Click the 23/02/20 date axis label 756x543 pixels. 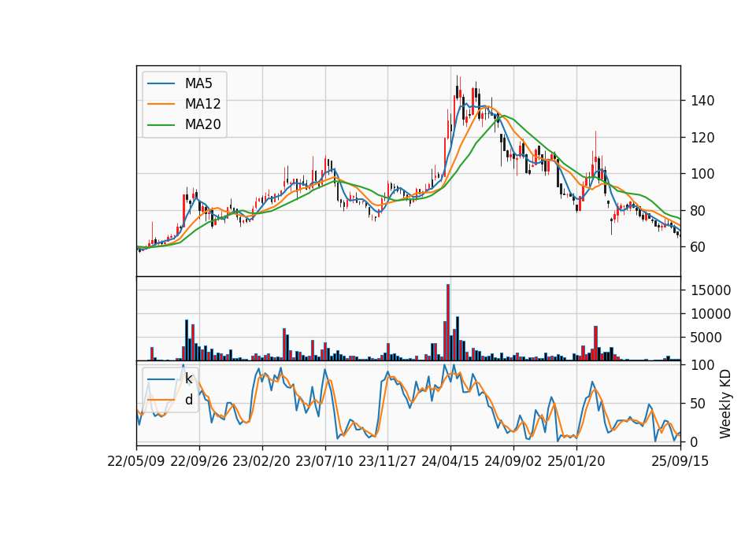click(x=261, y=461)
